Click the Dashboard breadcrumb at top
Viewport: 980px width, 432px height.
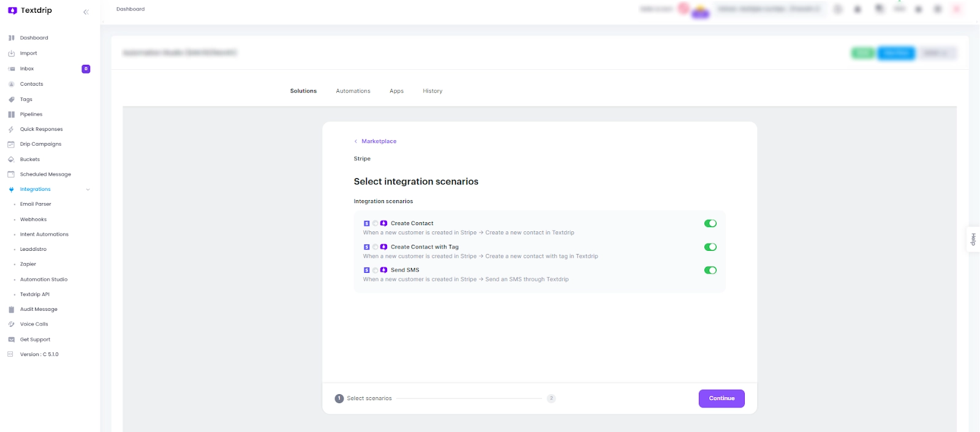point(130,9)
